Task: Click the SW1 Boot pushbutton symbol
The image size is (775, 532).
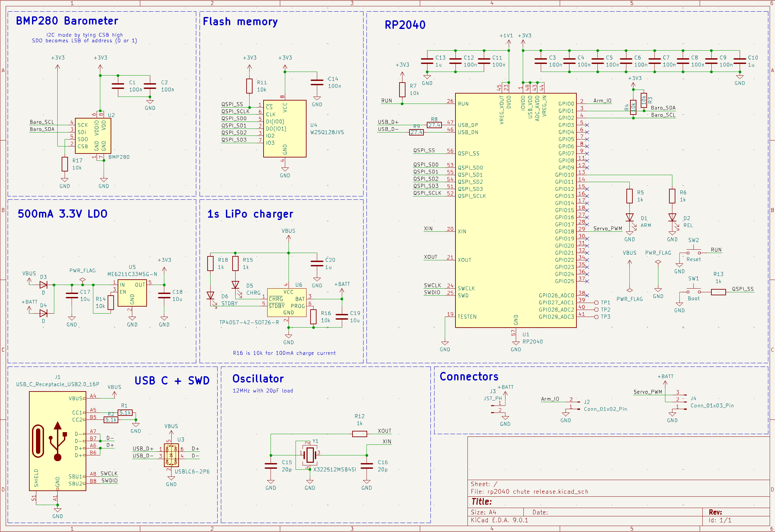Action: point(693,291)
